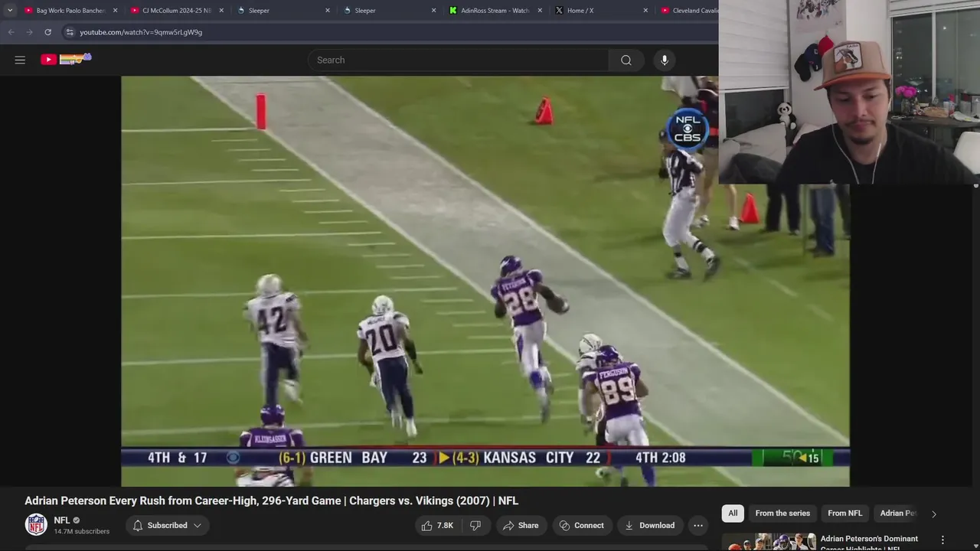Image resolution: width=980 pixels, height=551 pixels.
Task: Close the first Sleeper tab
Action: pyautogui.click(x=328, y=11)
